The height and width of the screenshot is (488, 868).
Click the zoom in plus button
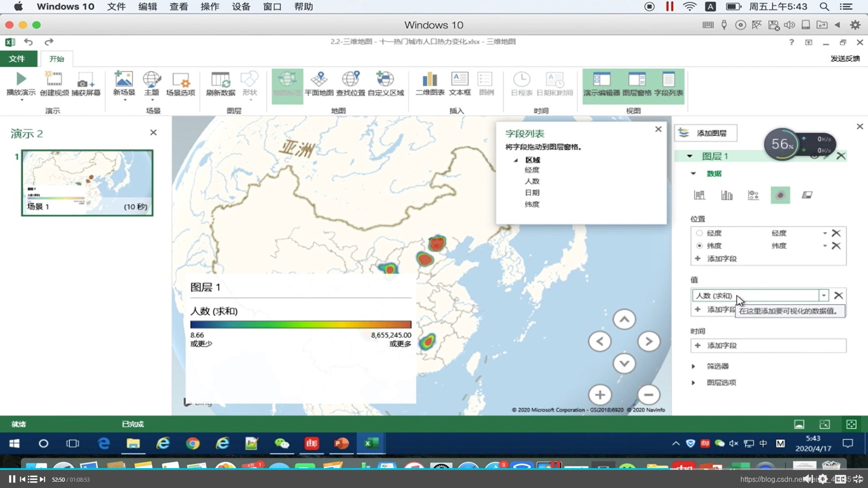pyautogui.click(x=600, y=395)
